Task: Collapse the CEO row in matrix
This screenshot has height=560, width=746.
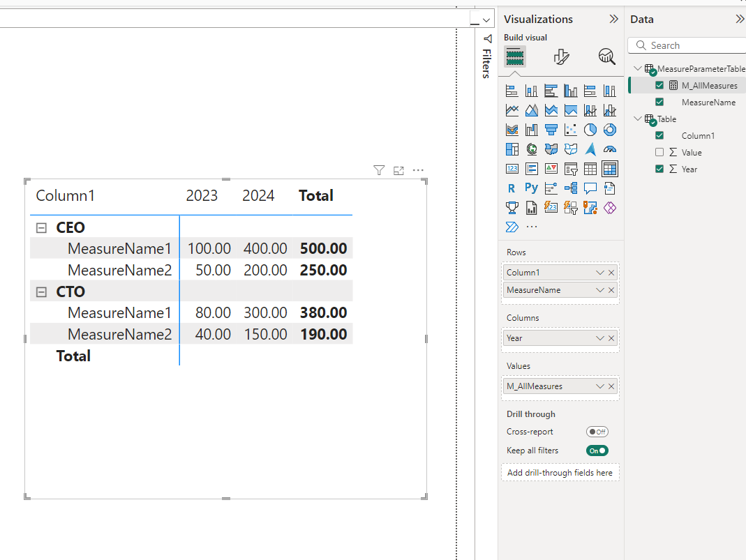Action: (41, 228)
